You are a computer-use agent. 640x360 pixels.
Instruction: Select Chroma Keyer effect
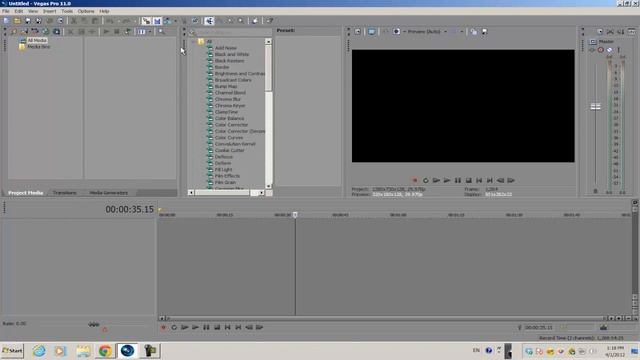point(230,106)
